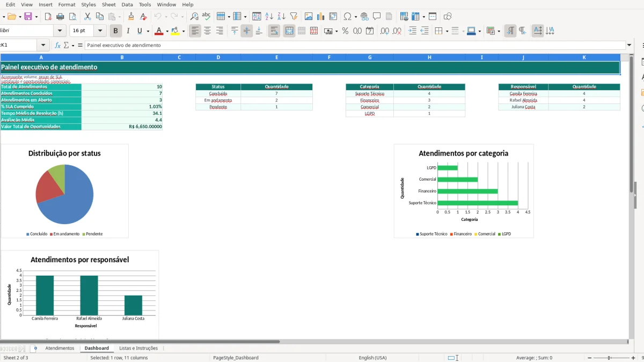Insert a hyperlink
The height and width of the screenshot is (362, 644).
click(364, 17)
